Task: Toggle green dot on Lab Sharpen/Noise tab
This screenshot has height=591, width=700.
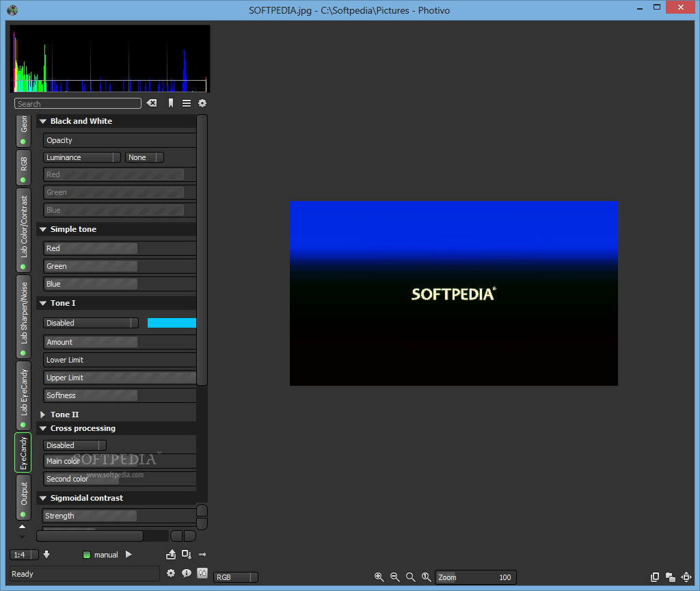Action: pyautogui.click(x=23, y=353)
